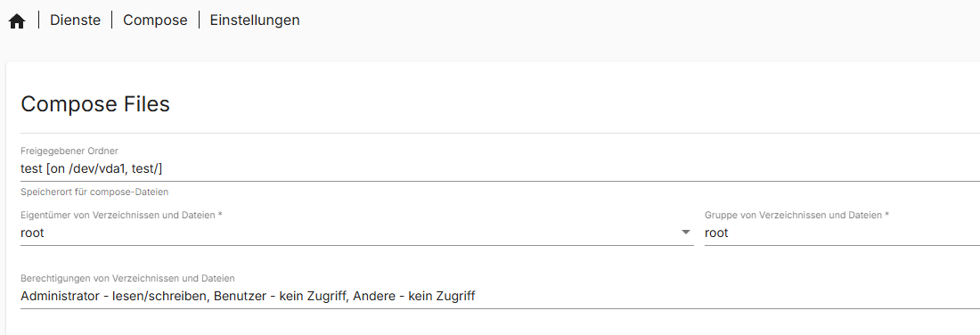Click the Andere - kein Zugriff text

413,296
